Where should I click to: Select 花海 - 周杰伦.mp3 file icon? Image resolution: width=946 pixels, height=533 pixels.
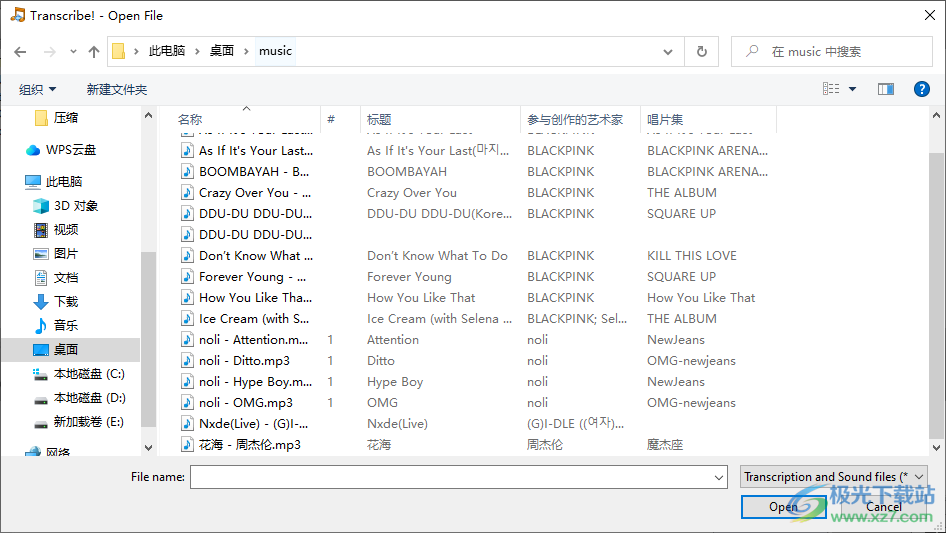[x=188, y=445]
